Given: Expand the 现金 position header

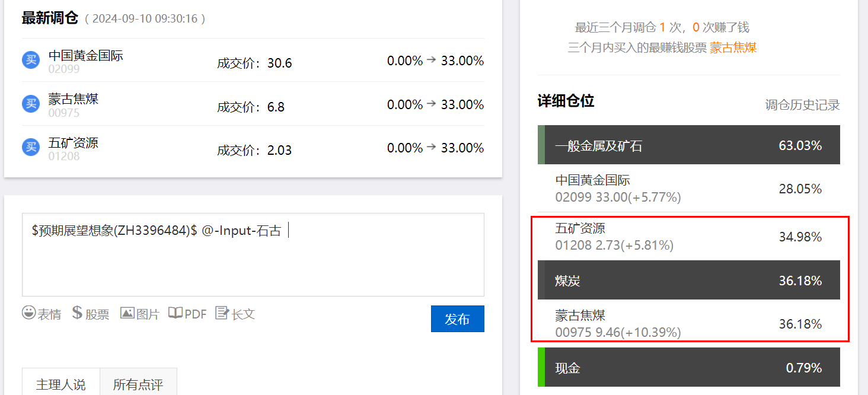Looking at the screenshot, I should [688, 368].
